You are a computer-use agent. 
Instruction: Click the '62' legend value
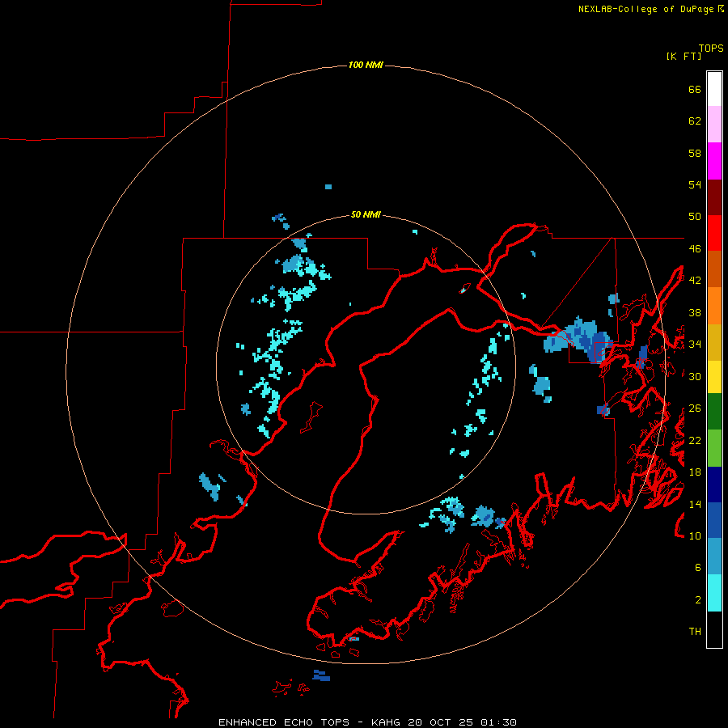(695, 121)
